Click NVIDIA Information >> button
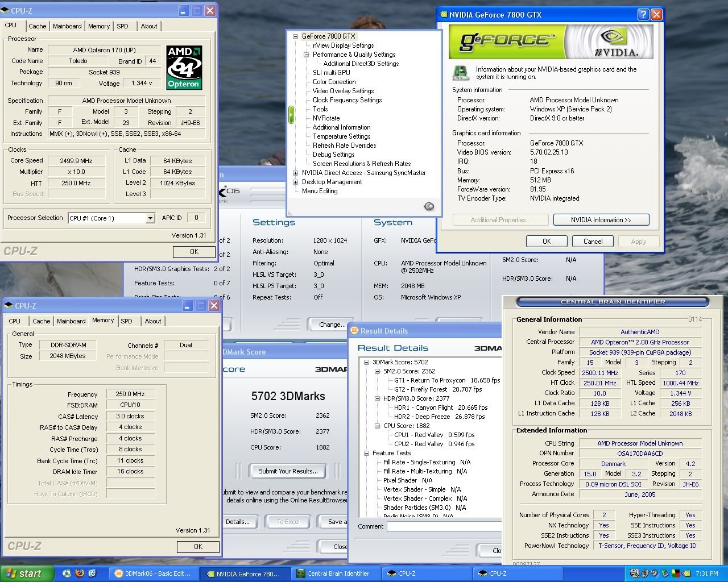Screen dimensions: 728x582 [x=601, y=220]
